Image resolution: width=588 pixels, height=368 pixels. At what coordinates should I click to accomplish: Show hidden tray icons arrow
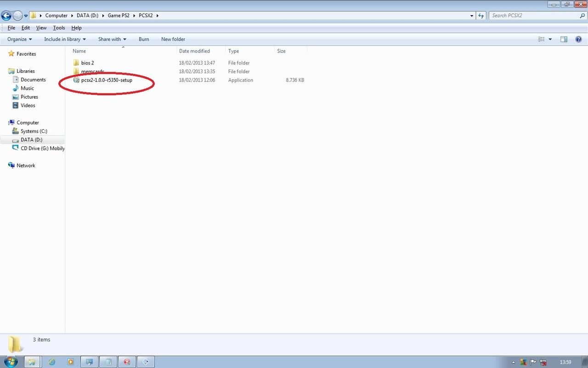[x=514, y=362]
